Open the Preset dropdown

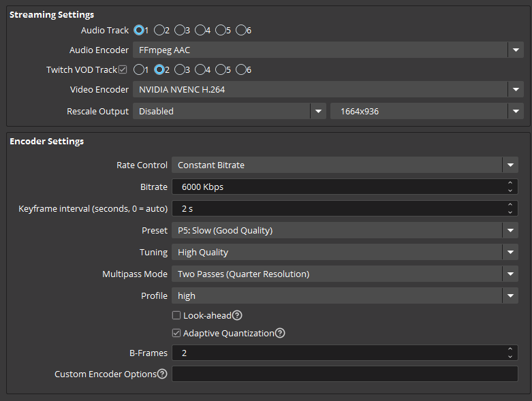[345, 230]
